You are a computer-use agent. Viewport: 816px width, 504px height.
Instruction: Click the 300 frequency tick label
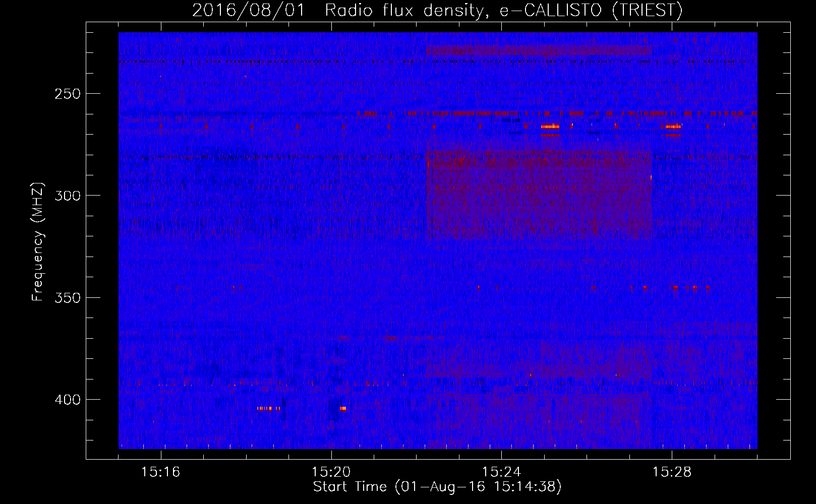coord(68,196)
